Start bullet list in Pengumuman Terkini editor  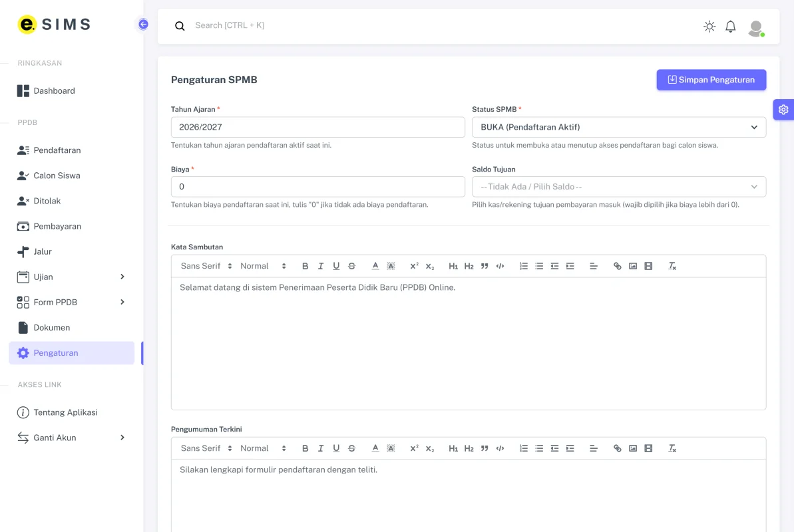pos(539,448)
